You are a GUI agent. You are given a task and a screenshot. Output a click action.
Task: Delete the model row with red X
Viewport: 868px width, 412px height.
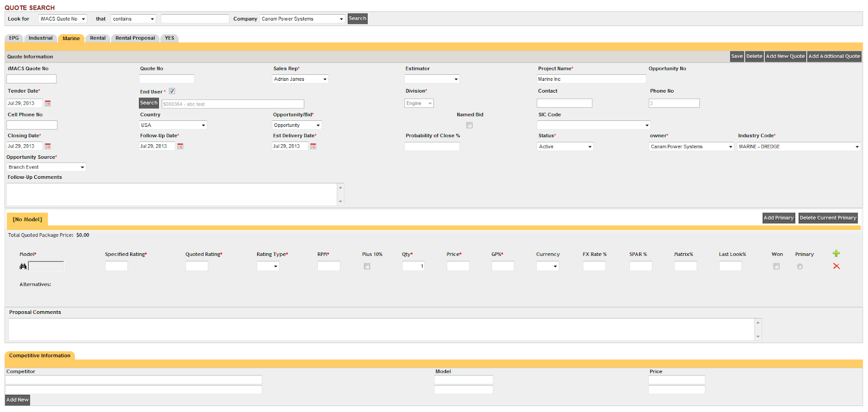(836, 266)
